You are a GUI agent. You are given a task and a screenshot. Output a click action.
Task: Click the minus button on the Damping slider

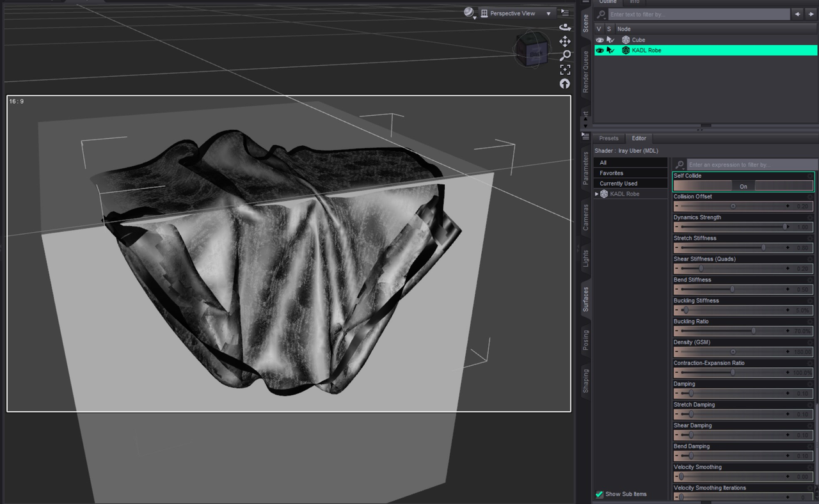click(x=677, y=393)
